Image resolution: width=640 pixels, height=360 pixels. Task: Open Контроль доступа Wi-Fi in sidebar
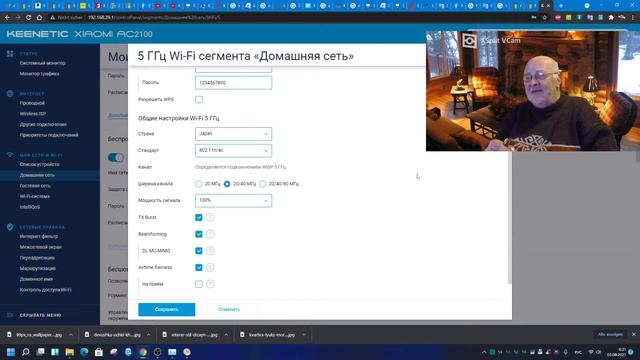click(x=45, y=290)
